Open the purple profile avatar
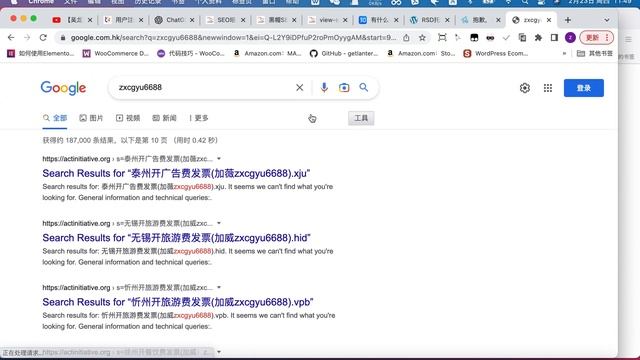Image resolution: width=640 pixels, height=360 pixels. (570, 38)
